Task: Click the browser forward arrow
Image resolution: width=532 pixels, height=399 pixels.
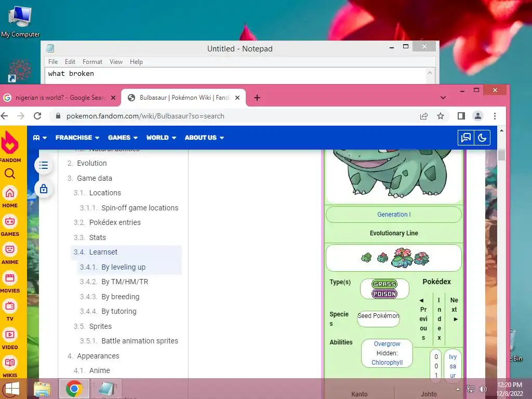Action: 21,116
